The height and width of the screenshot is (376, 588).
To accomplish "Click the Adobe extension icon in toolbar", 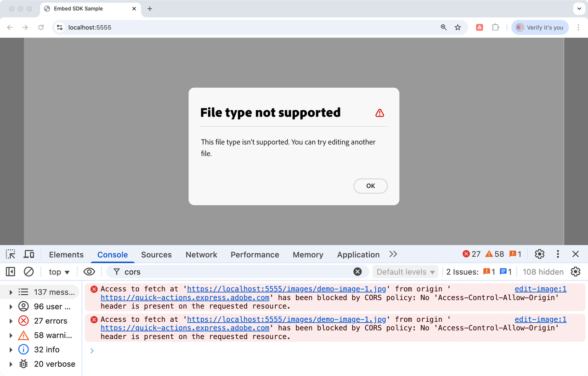I will tap(479, 28).
